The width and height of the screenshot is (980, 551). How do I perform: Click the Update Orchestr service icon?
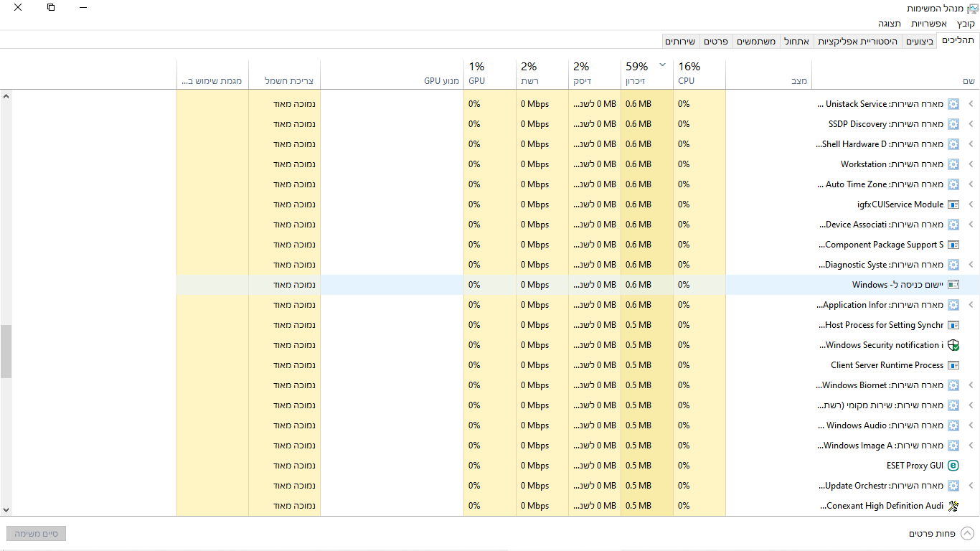953,486
